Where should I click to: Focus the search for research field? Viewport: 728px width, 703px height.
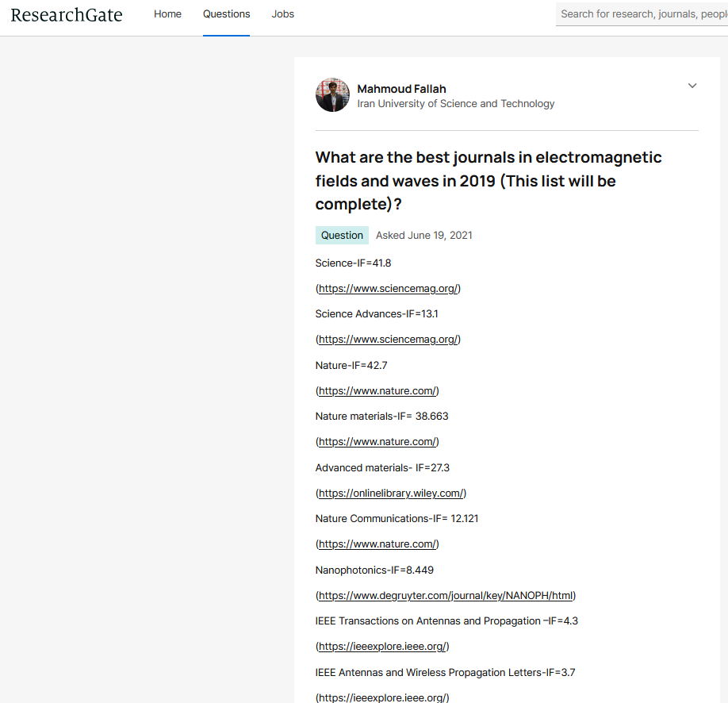[x=642, y=14]
